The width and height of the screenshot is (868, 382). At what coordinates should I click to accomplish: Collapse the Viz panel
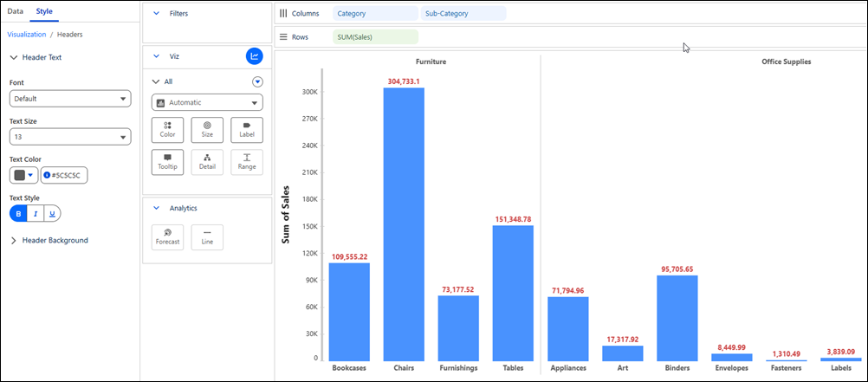click(x=156, y=56)
